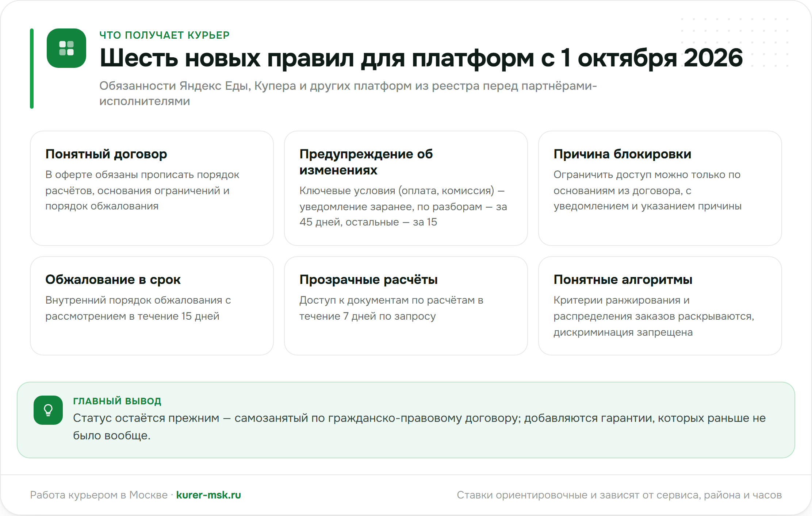Screen dimensions: 812x516
Task: Click text "Внутренний порядок обжалования"
Action: tap(134, 300)
